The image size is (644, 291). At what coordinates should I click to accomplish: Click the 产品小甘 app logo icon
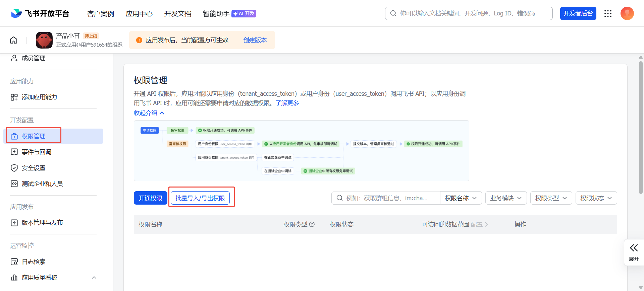[44, 40]
